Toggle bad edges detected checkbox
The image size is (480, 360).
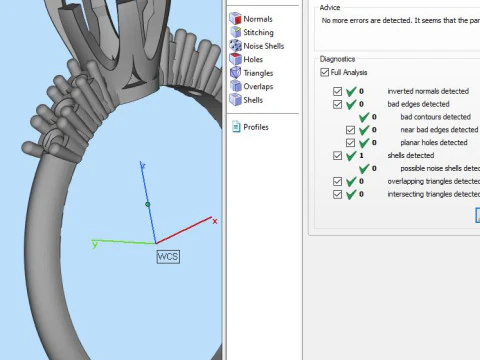[337, 104]
